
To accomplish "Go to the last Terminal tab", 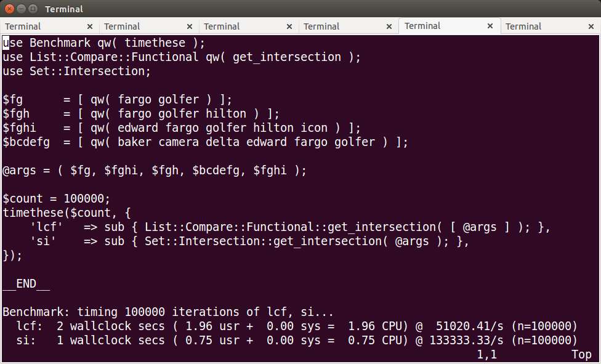I will point(523,26).
